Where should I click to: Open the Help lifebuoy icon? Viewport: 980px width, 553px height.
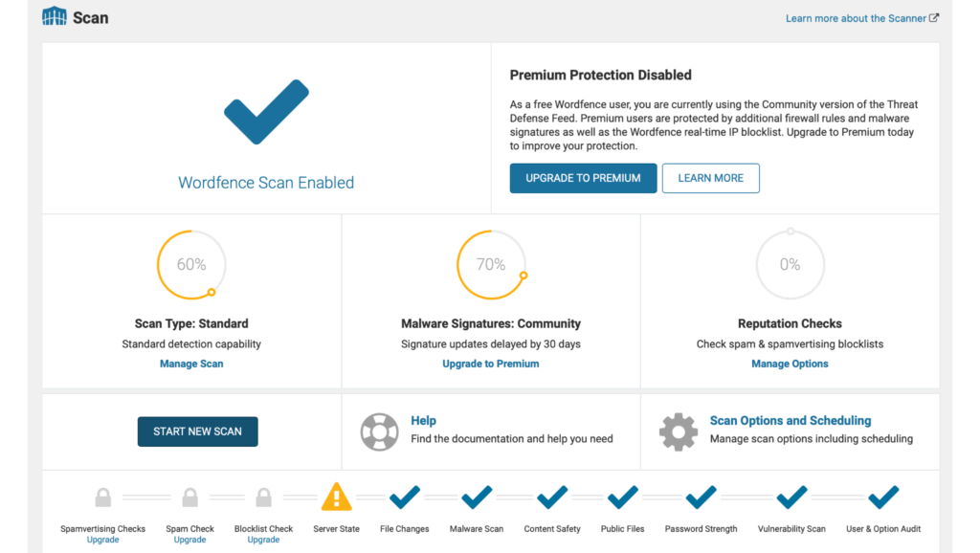379,431
